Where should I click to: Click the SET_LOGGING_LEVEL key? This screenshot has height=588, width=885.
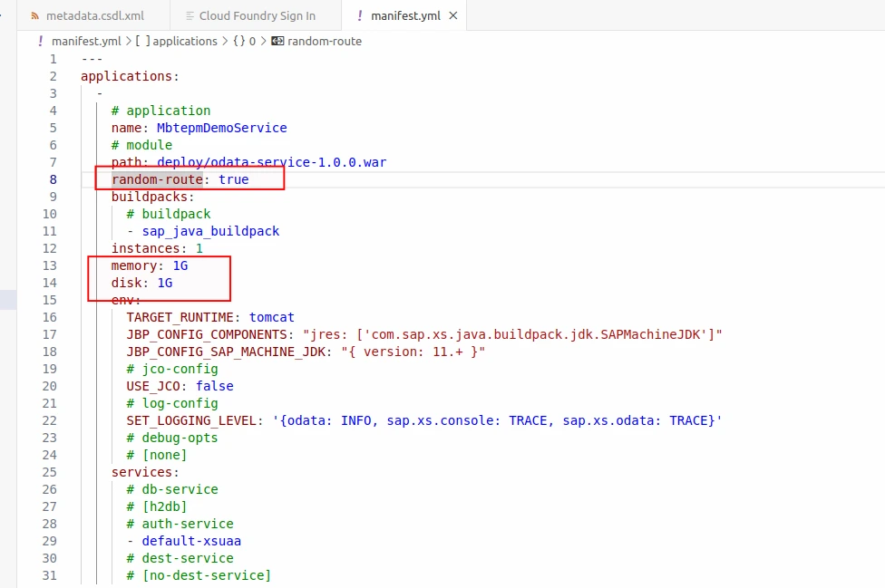tap(191, 420)
